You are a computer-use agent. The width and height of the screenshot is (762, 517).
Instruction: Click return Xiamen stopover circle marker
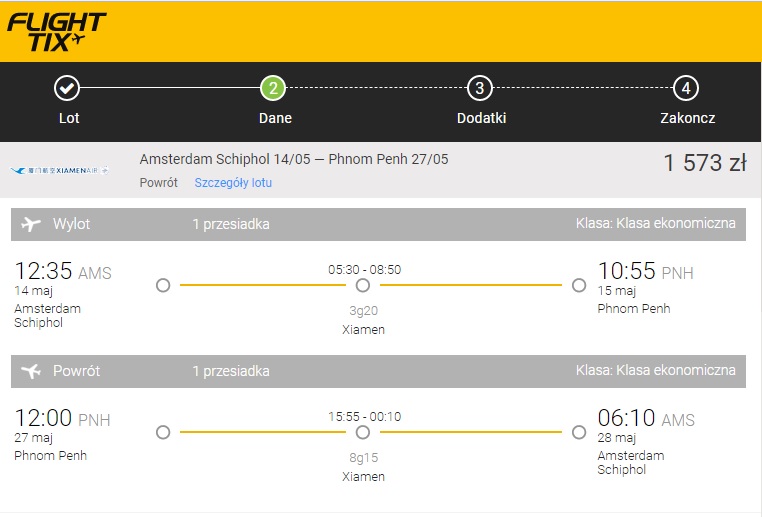(x=363, y=432)
